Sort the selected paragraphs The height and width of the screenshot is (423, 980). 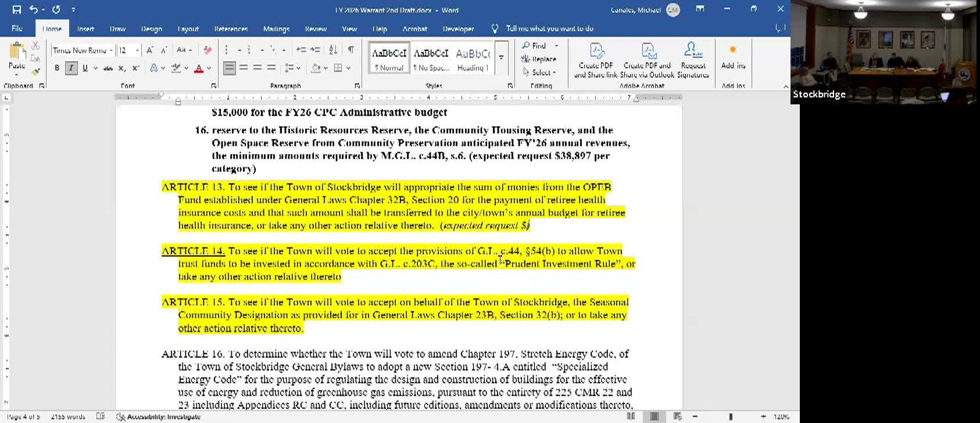(333, 50)
